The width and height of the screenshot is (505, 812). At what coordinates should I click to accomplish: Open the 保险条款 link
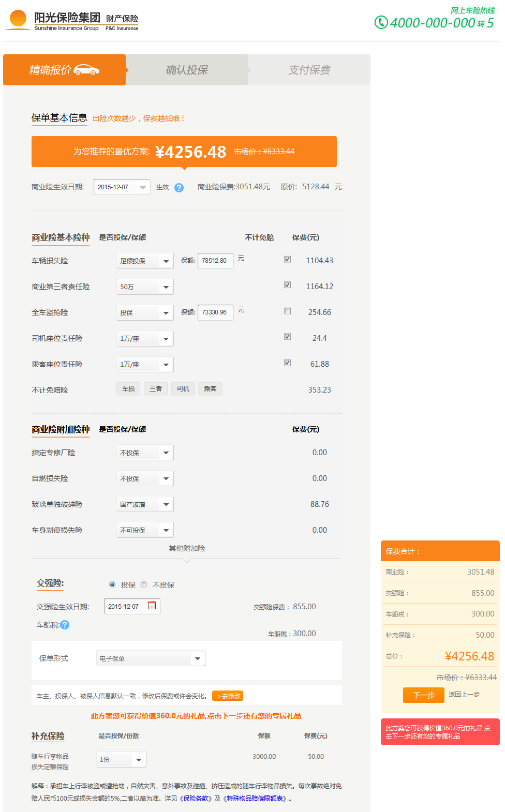(197, 799)
